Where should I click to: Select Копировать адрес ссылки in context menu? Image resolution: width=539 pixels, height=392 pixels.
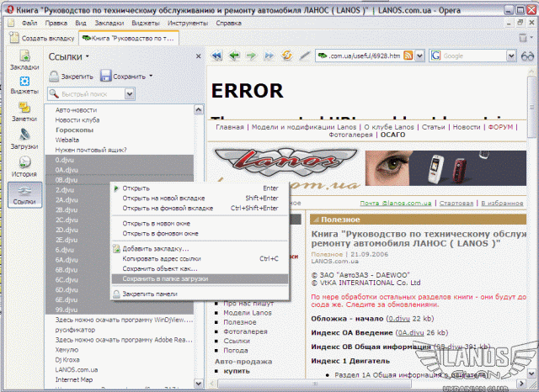point(162,258)
